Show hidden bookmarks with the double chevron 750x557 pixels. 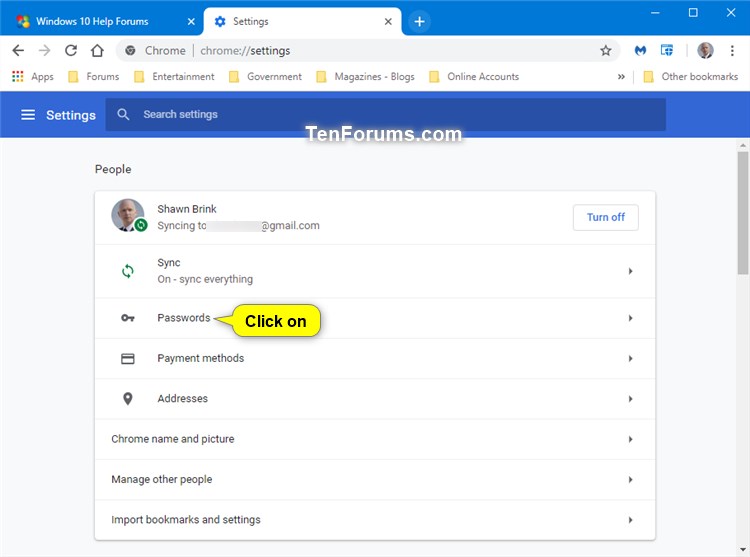coord(621,76)
